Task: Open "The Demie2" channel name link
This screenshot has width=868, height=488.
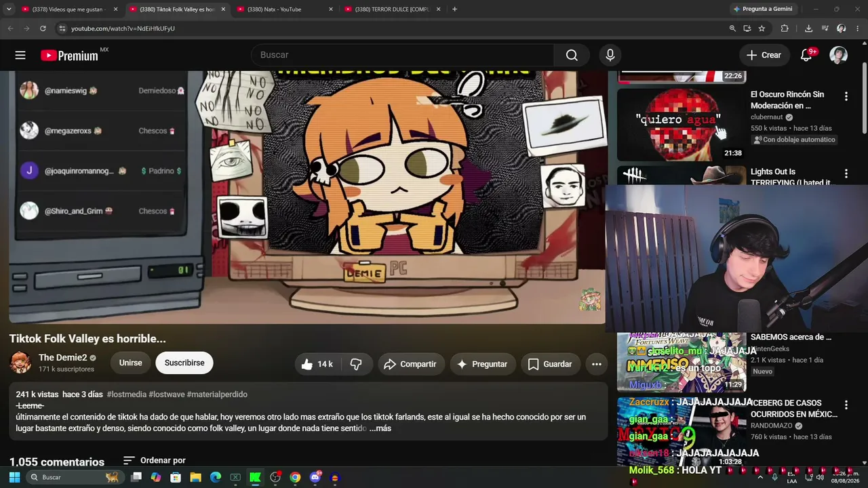Action: 63,358
